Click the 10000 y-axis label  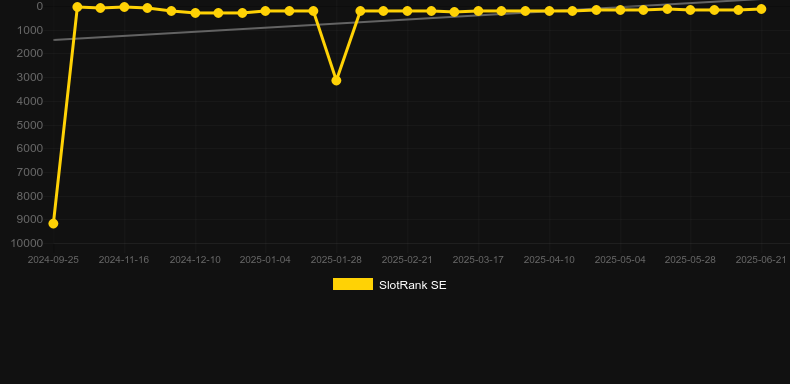[27, 243]
